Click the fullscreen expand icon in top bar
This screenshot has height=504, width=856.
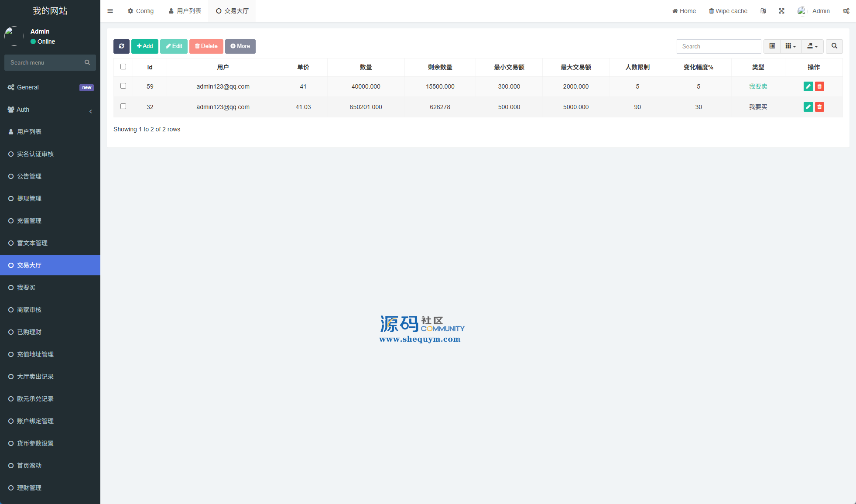(x=781, y=11)
